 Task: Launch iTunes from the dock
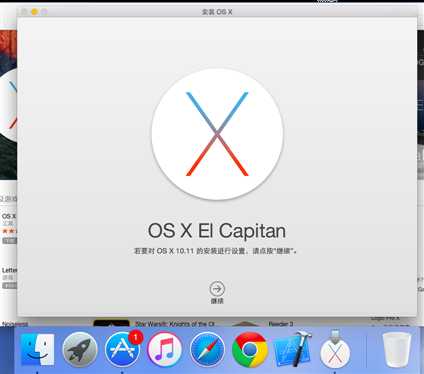tap(165, 349)
